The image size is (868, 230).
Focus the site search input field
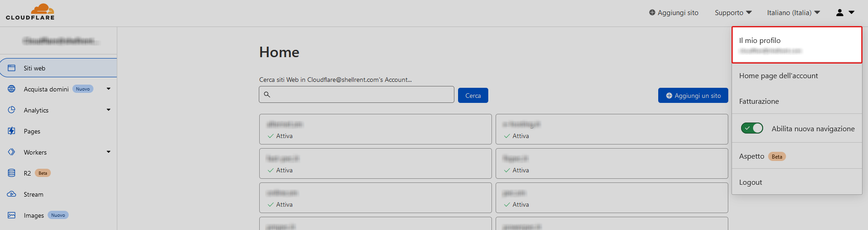pyautogui.click(x=356, y=95)
